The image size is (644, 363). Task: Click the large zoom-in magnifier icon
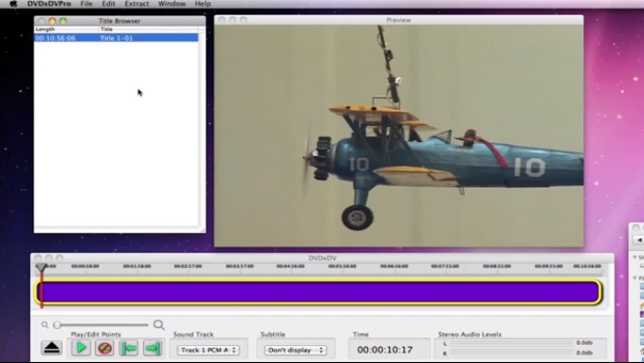159,325
